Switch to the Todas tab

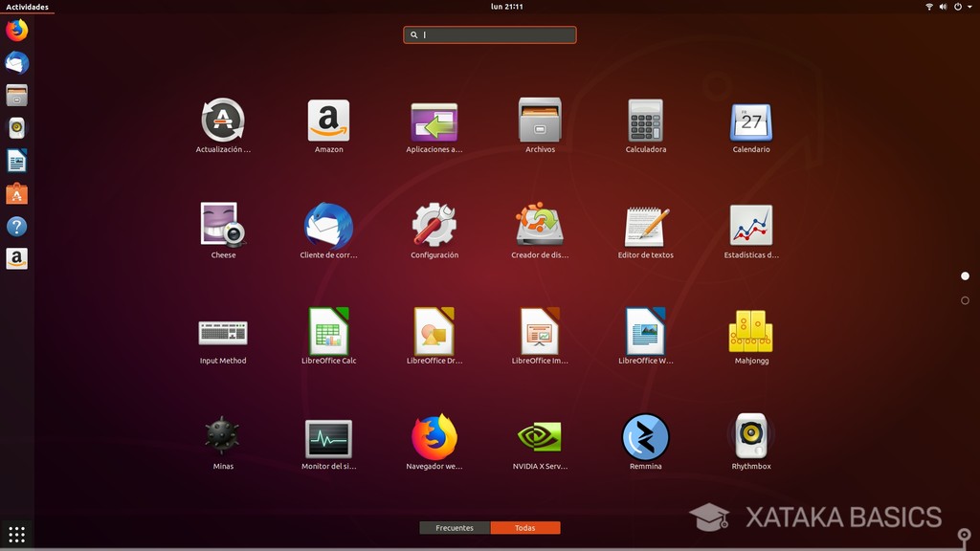pyautogui.click(x=525, y=527)
